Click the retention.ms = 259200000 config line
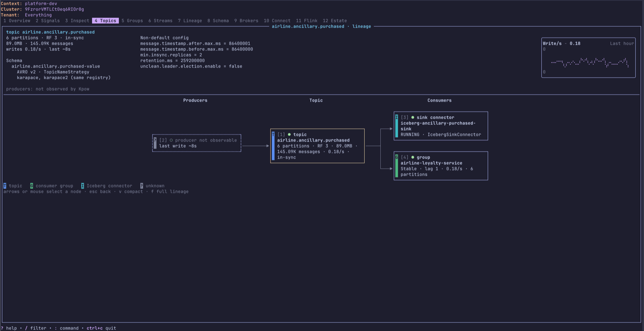The height and width of the screenshot is (331, 644). (172, 61)
